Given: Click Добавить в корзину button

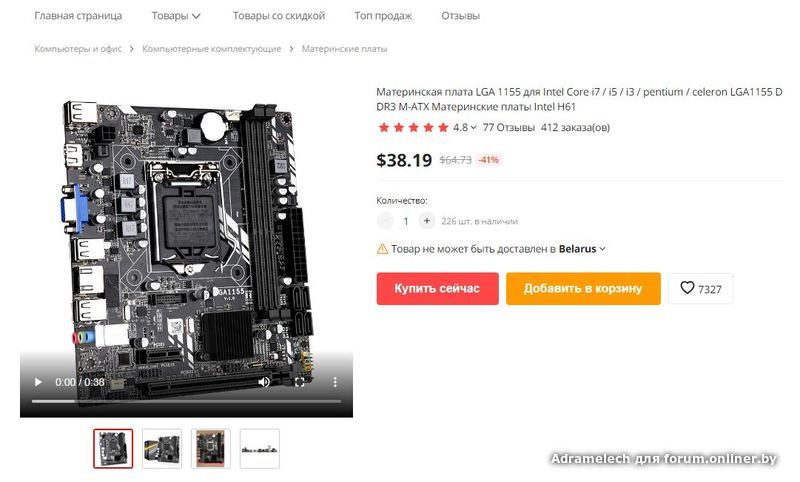Looking at the screenshot, I should pyautogui.click(x=583, y=289).
